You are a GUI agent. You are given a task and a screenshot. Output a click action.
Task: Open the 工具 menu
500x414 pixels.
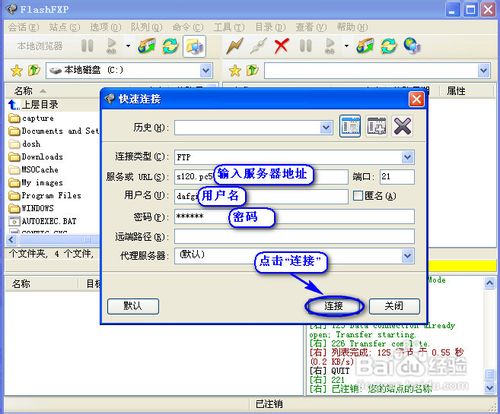229,27
